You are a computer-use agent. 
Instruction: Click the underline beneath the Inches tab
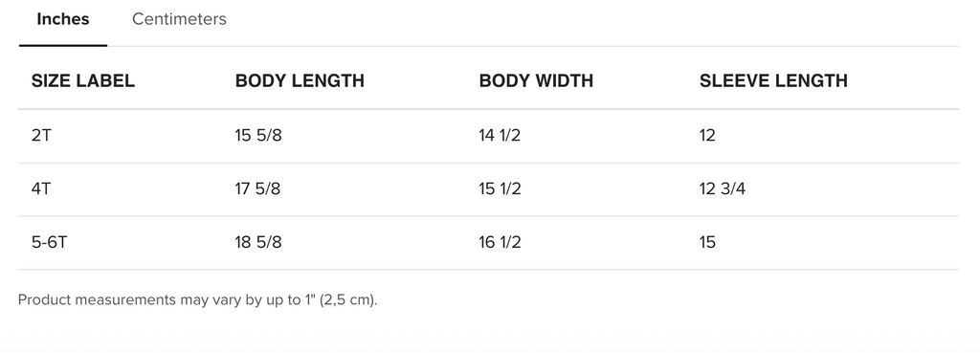coord(63,45)
